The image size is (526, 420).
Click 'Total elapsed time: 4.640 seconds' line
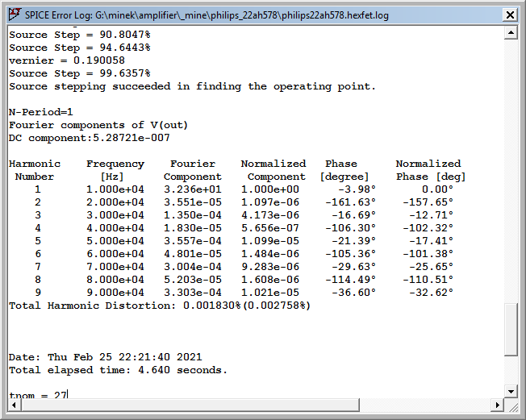point(118,370)
